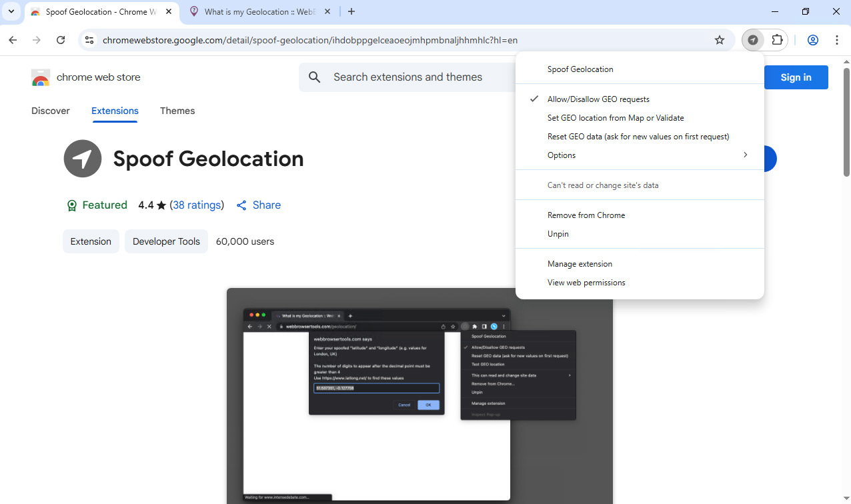Click the 'chrome web store' title text

pos(99,77)
